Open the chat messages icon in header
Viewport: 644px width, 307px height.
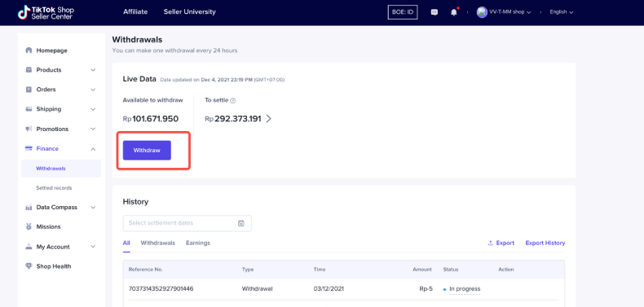tap(434, 12)
